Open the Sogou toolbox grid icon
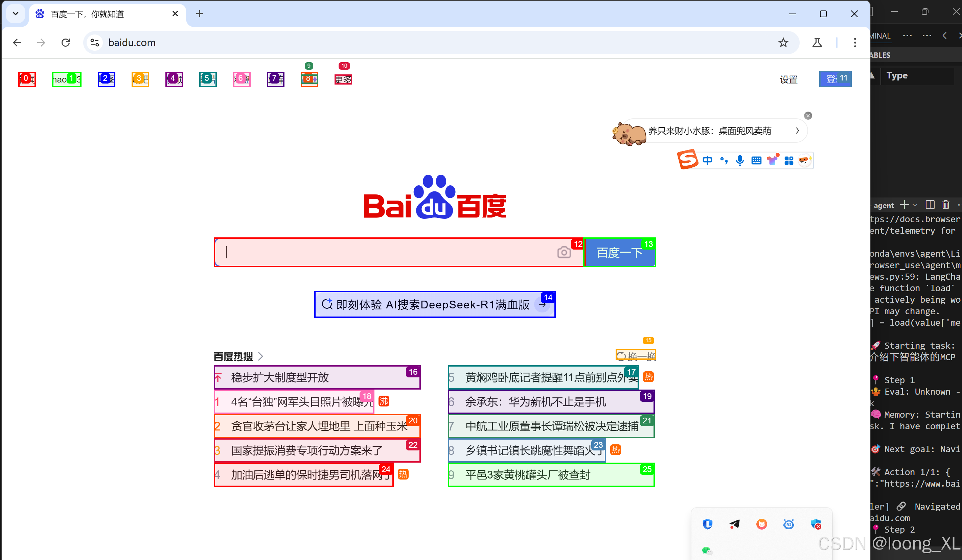The image size is (962, 560). [789, 160]
